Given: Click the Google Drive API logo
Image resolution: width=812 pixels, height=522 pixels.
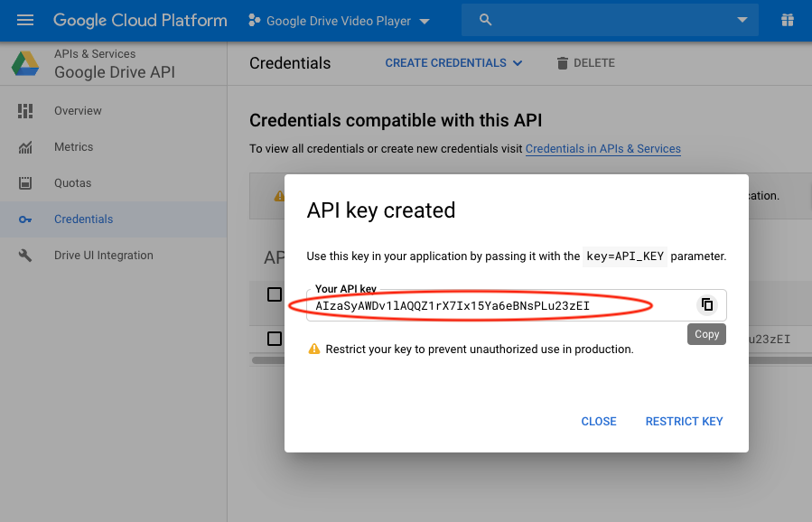Looking at the screenshot, I should click(x=25, y=64).
